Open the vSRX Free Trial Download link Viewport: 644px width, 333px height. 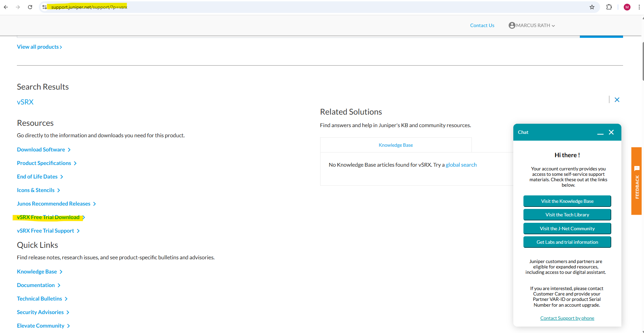51,217
